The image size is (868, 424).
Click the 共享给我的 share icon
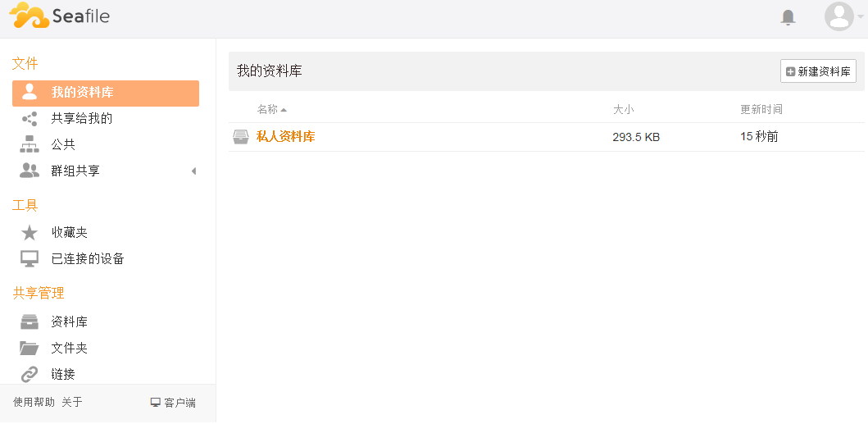(x=30, y=119)
